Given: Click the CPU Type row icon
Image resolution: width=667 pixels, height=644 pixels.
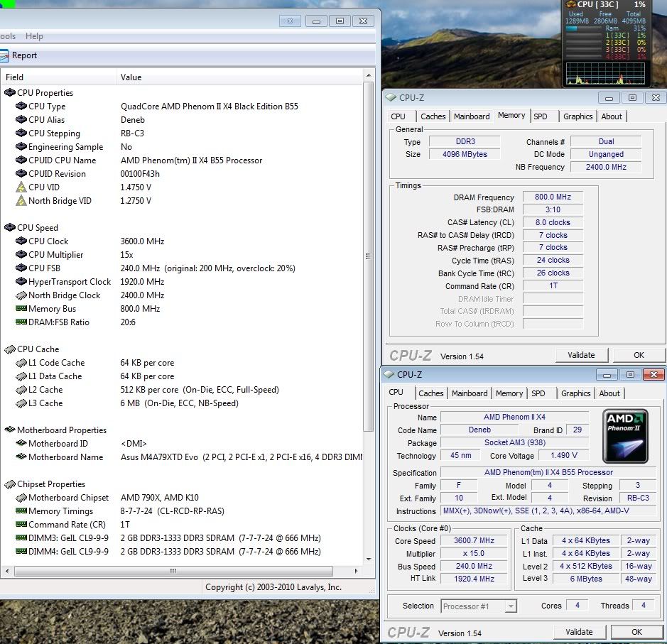Looking at the screenshot, I should tap(21, 107).
